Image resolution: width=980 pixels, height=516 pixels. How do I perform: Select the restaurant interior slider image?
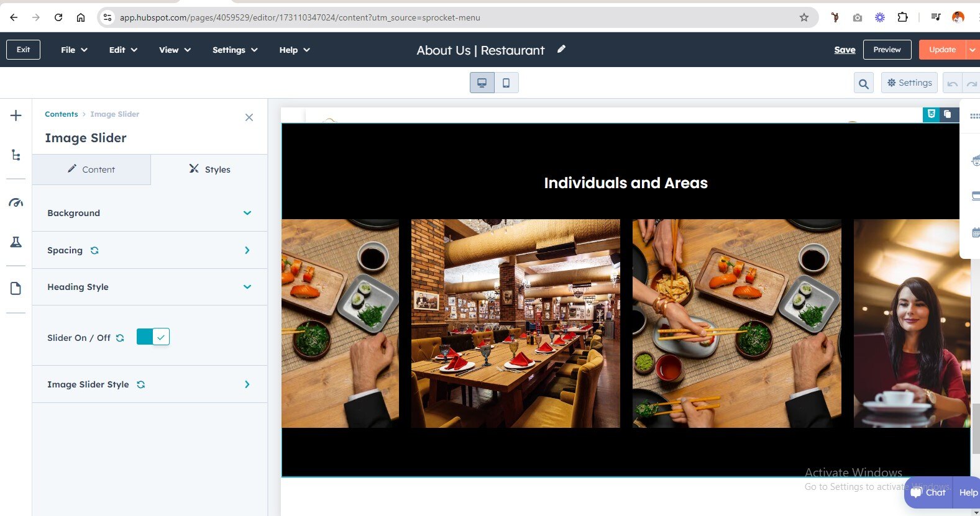(x=515, y=323)
